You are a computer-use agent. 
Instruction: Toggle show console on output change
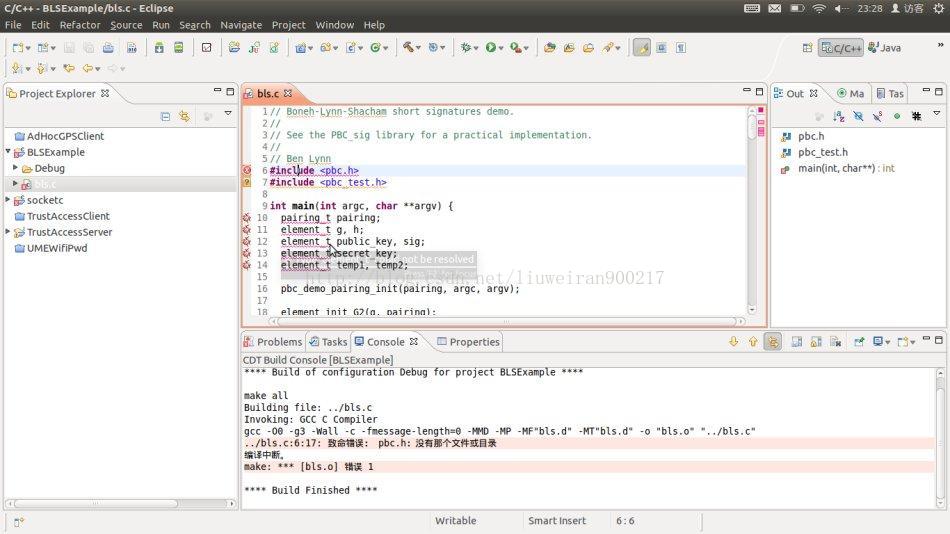[x=797, y=342]
